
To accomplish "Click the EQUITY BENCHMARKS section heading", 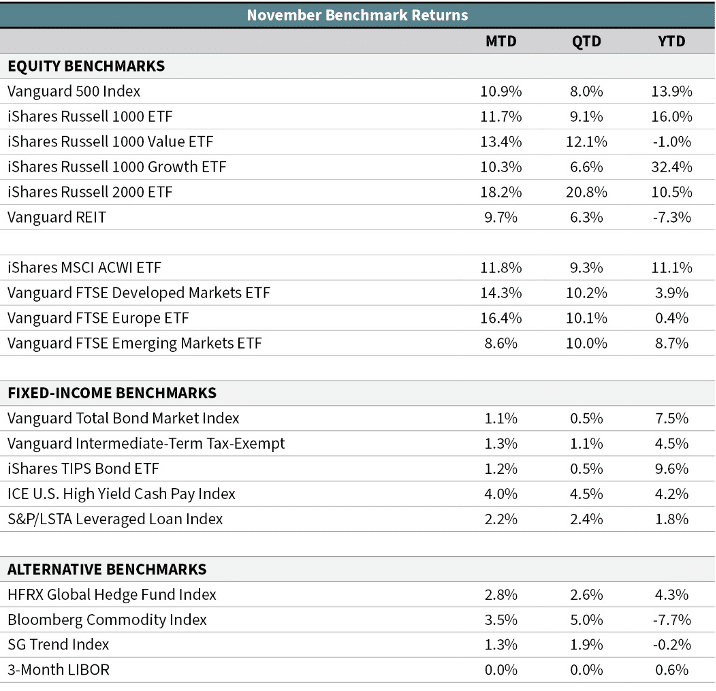I will 86,66.
